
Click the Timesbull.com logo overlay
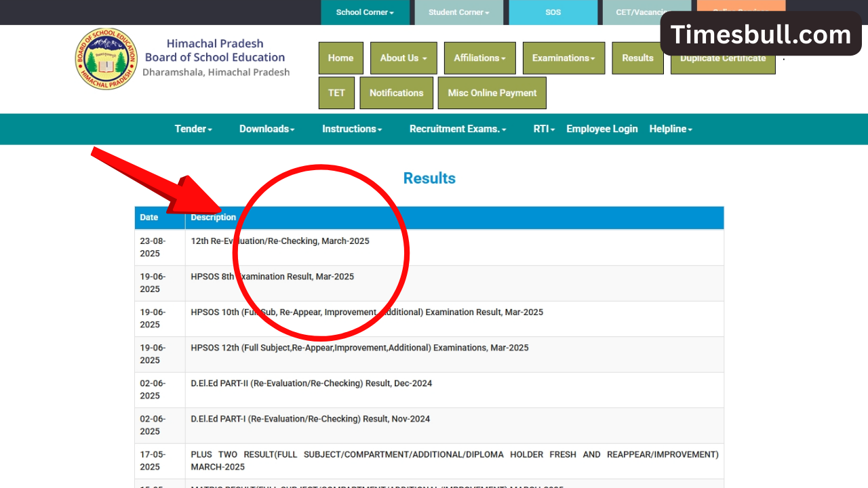pyautogui.click(x=761, y=34)
